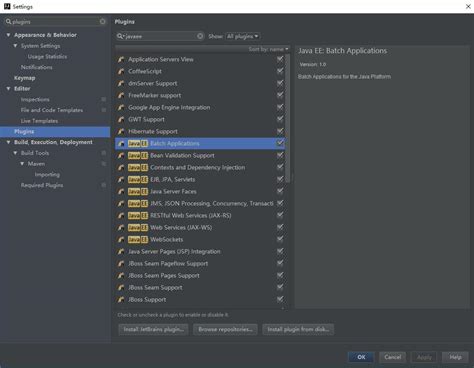This screenshot has height=368, width=474.
Task: Click the Java EE Batch Applications plugin icon
Action: [x=121, y=143]
